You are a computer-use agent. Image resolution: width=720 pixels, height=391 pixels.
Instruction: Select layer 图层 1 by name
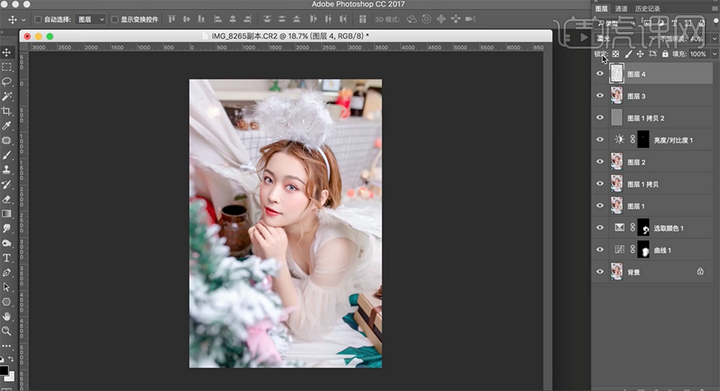tap(636, 206)
